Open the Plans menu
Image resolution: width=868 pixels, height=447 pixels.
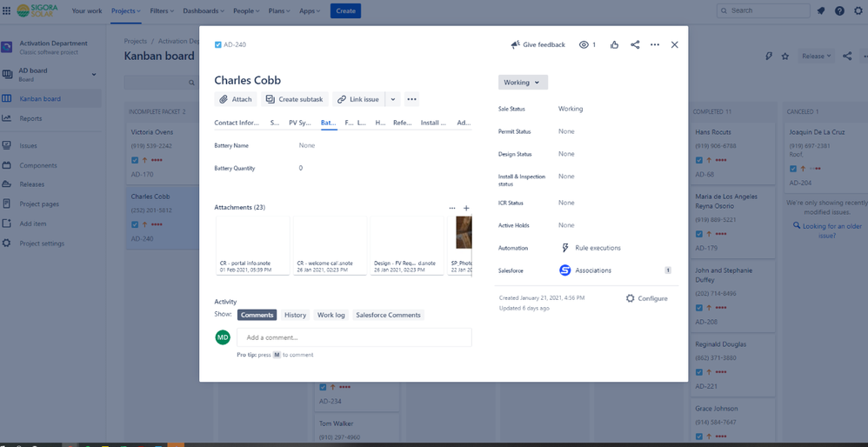click(x=280, y=10)
